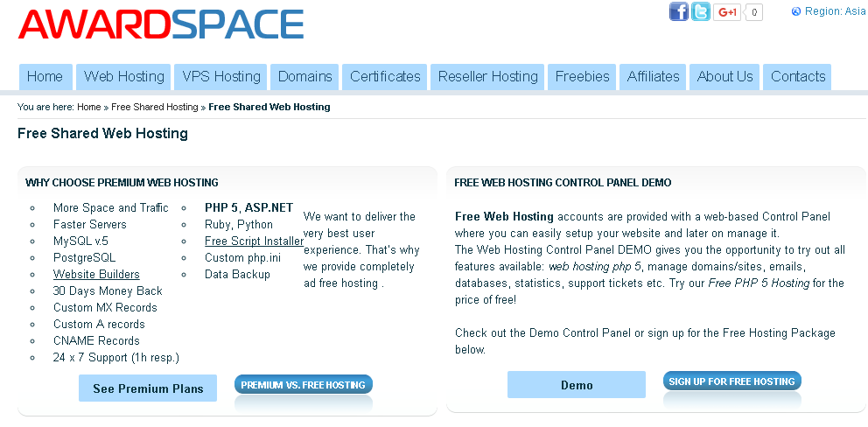This screenshot has height=427, width=868.
Task: Click the Demo button
Action: [577, 385]
